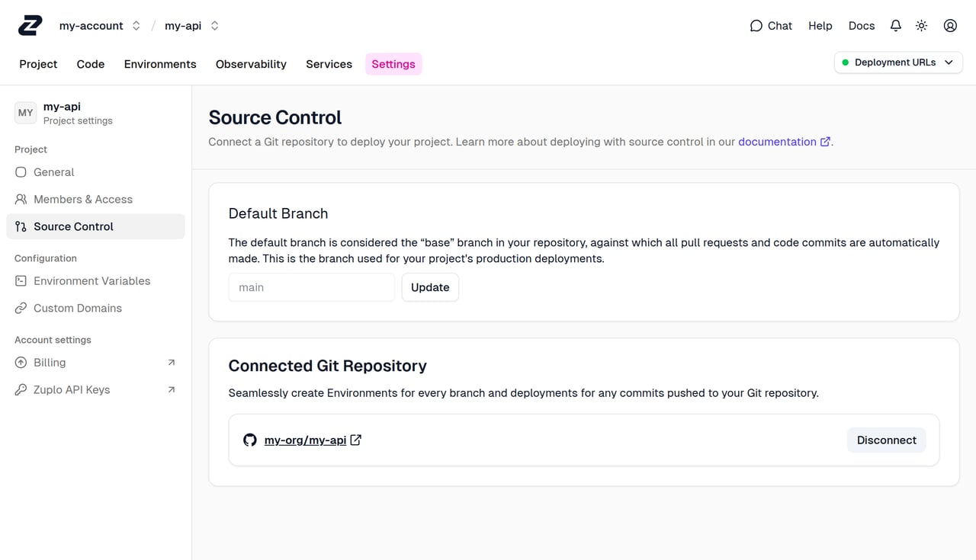
Task: Click the Chat speech bubble icon
Action: pyautogui.click(x=756, y=25)
